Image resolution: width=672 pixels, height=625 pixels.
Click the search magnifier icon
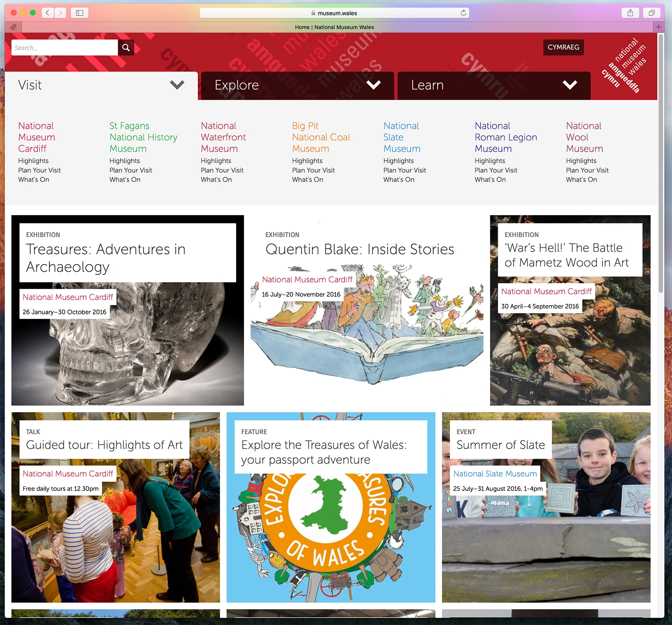[x=126, y=47]
